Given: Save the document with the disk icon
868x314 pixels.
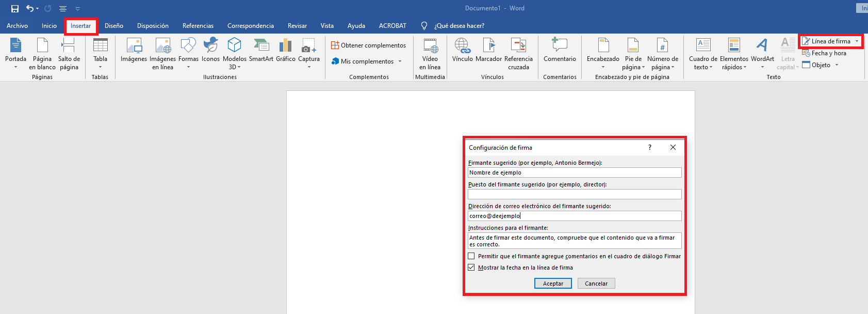Looking at the screenshot, I should pyautogui.click(x=15, y=8).
